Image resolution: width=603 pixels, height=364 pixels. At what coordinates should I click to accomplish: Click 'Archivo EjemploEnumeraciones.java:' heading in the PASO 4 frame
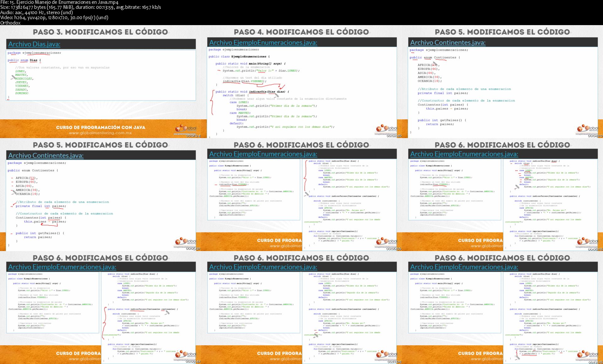pos(263,43)
